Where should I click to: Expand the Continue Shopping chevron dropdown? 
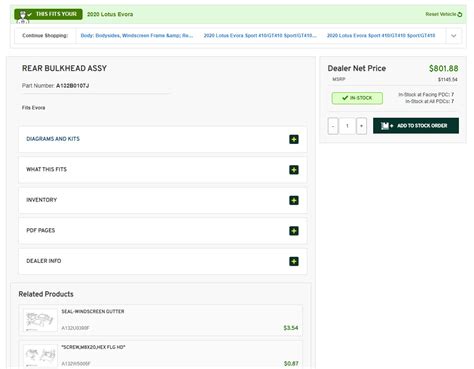[453, 36]
